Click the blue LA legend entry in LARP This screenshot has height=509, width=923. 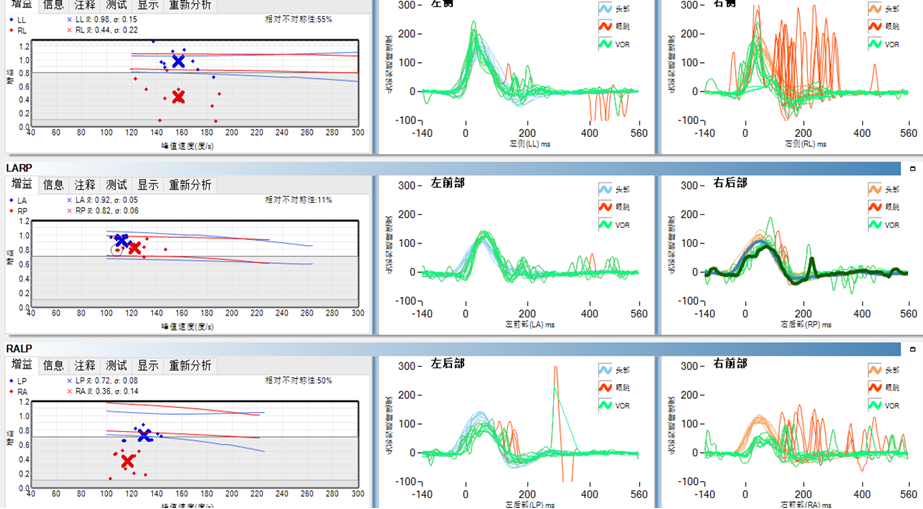(18, 201)
